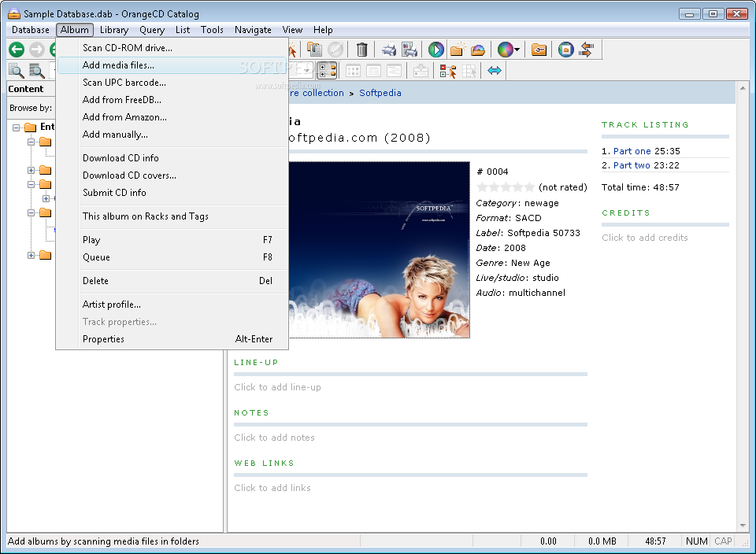Open the Navigate menu
756x554 pixels.
point(253,30)
